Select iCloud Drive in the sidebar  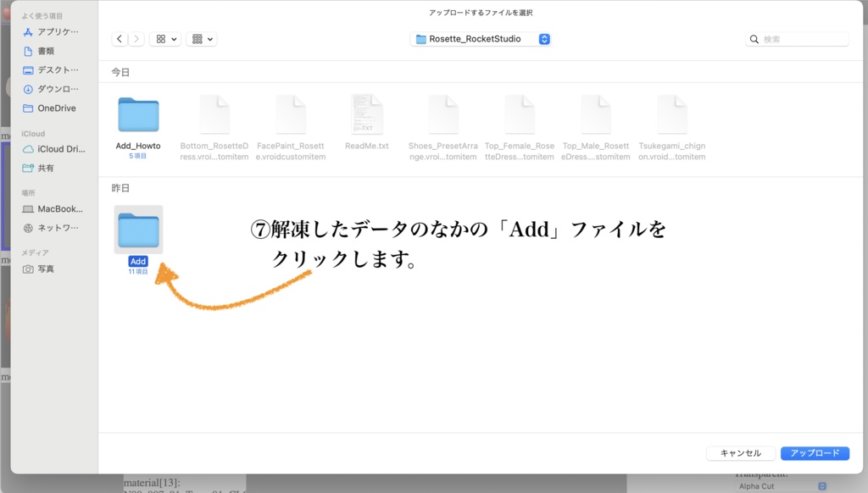[53, 149]
